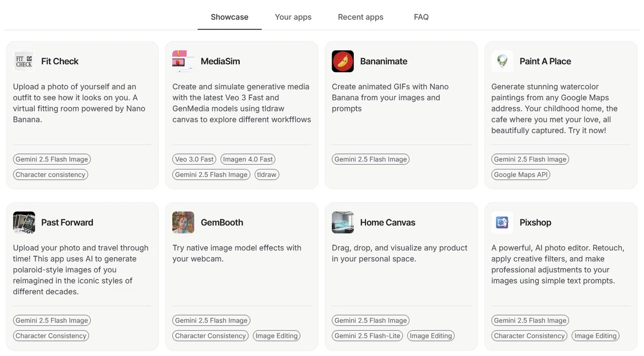644x356 pixels.
Task: Switch to the Your apps tab
Action: (293, 17)
